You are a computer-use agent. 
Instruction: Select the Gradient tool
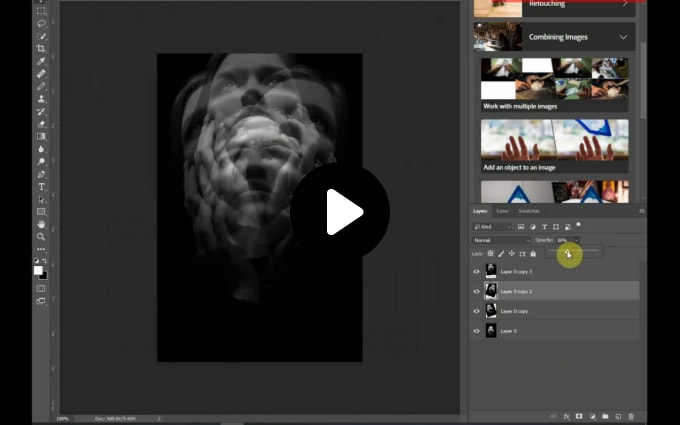[x=41, y=137]
